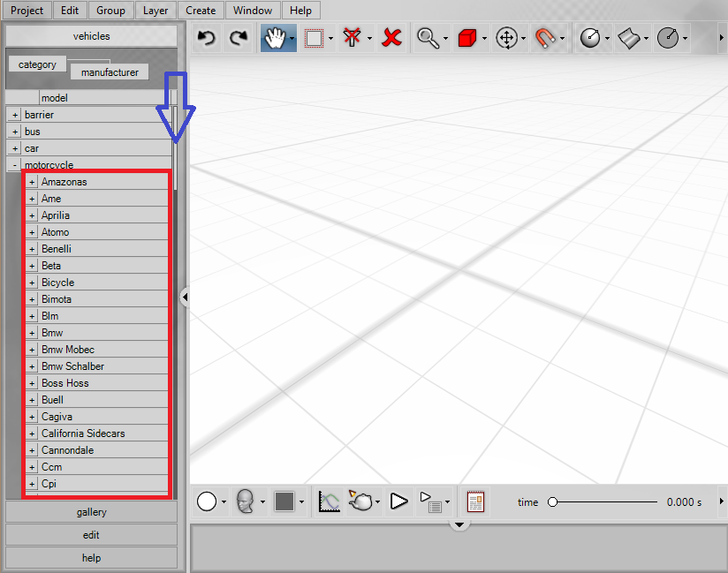The width and height of the screenshot is (728, 573).
Task: Expand the barrier category
Action: click(15, 115)
